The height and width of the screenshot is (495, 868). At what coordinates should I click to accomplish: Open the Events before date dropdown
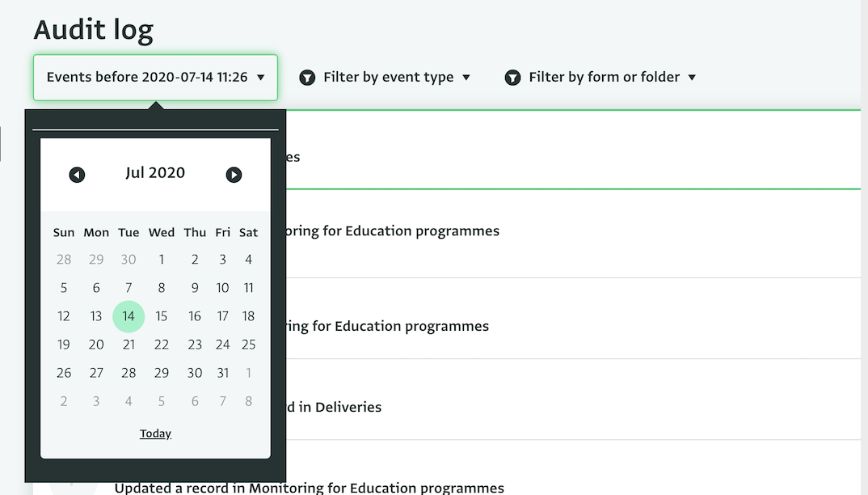click(x=155, y=78)
